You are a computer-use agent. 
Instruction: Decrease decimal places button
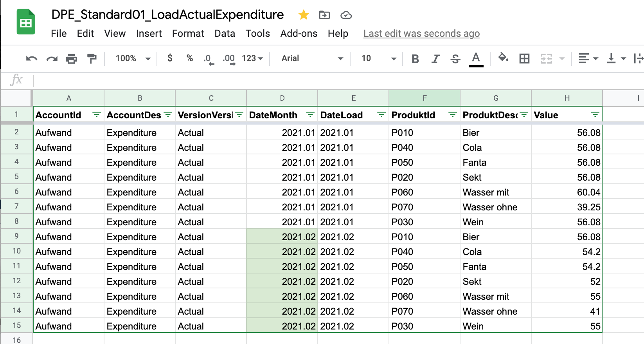coord(209,59)
